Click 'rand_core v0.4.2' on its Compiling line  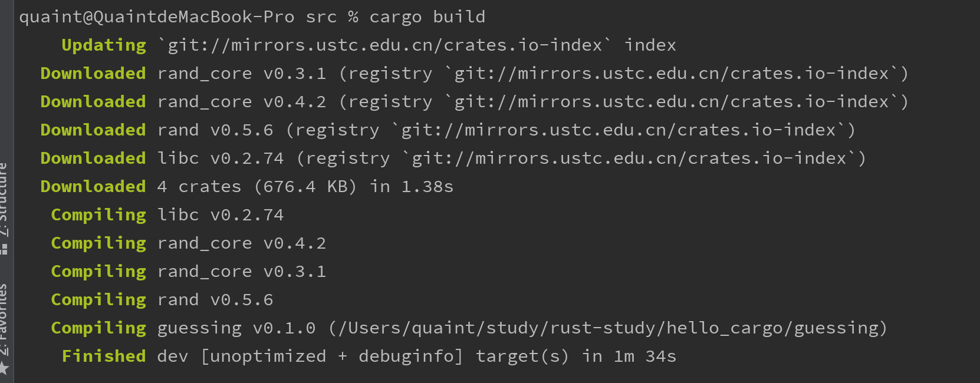point(242,243)
